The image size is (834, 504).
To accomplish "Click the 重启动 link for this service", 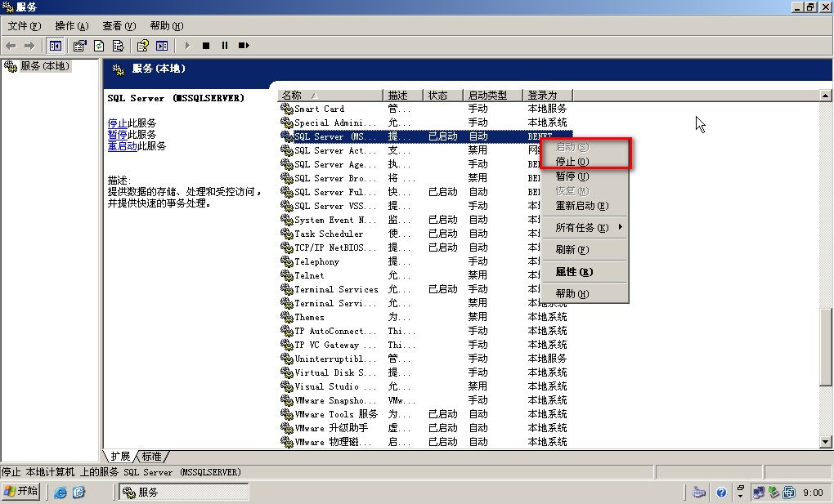I will tap(123, 145).
